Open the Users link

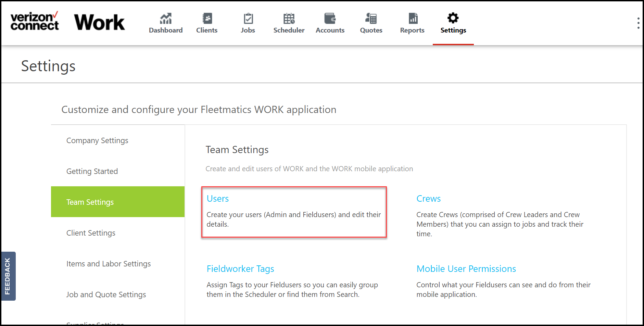[218, 199]
